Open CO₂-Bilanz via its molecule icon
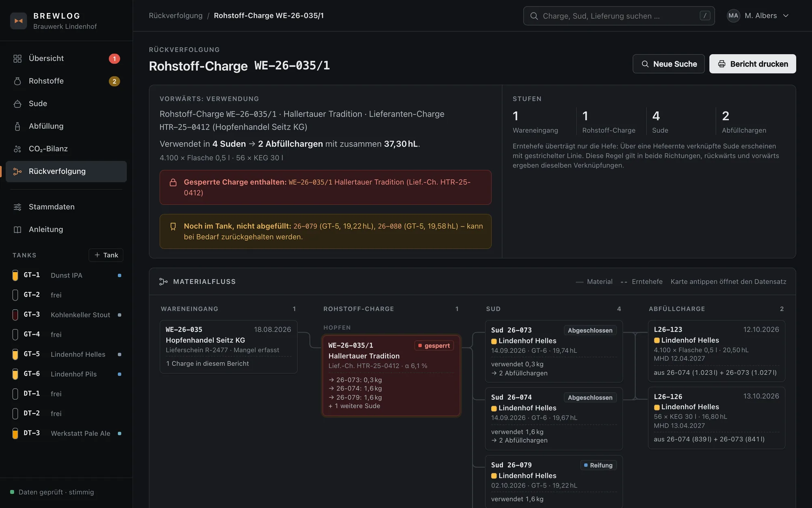The image size is (812, 508). tap(17, 149)
